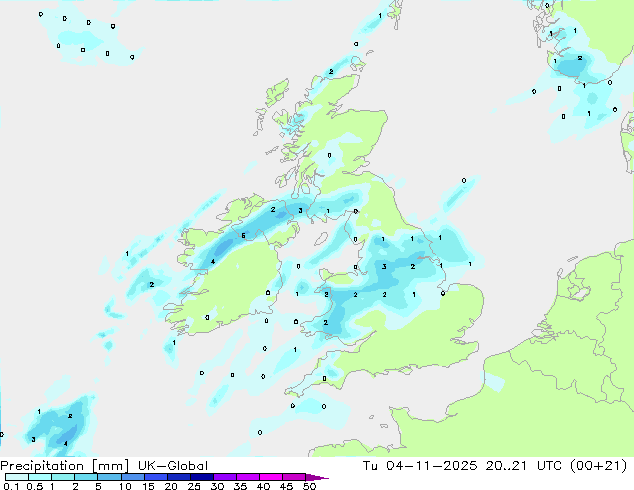Click the 'UK-Global' model label
This screenshot has height=490, width=634.
[x=173, y=466]
